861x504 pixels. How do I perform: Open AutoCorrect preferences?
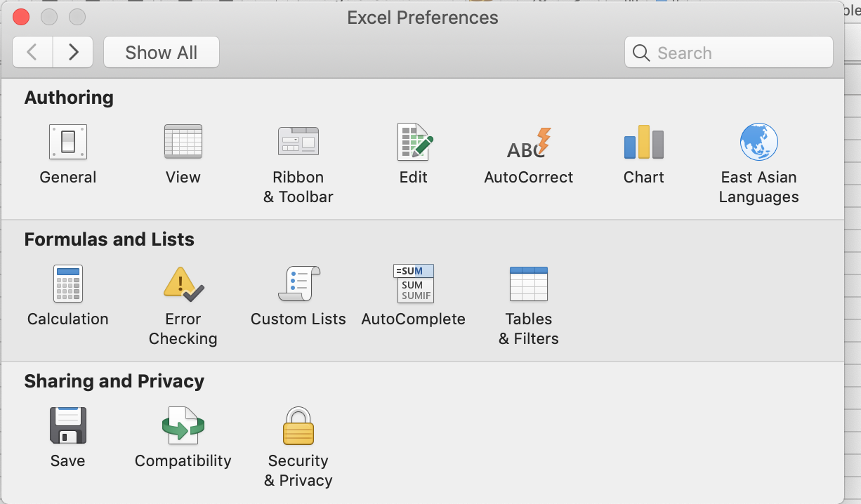coord(529,142)
